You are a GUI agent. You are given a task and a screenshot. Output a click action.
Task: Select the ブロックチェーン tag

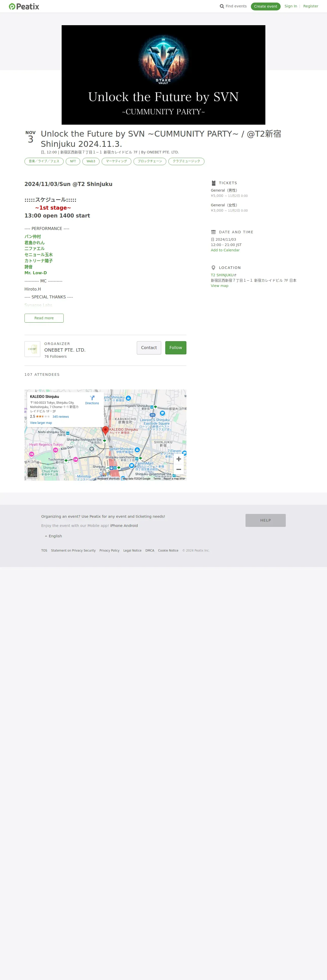150,161
